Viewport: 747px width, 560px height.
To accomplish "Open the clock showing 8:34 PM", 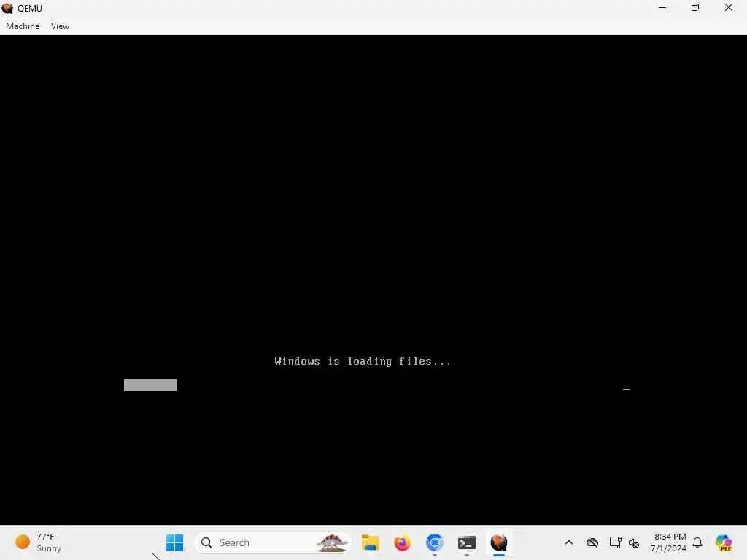I will (x=669, y=542).
